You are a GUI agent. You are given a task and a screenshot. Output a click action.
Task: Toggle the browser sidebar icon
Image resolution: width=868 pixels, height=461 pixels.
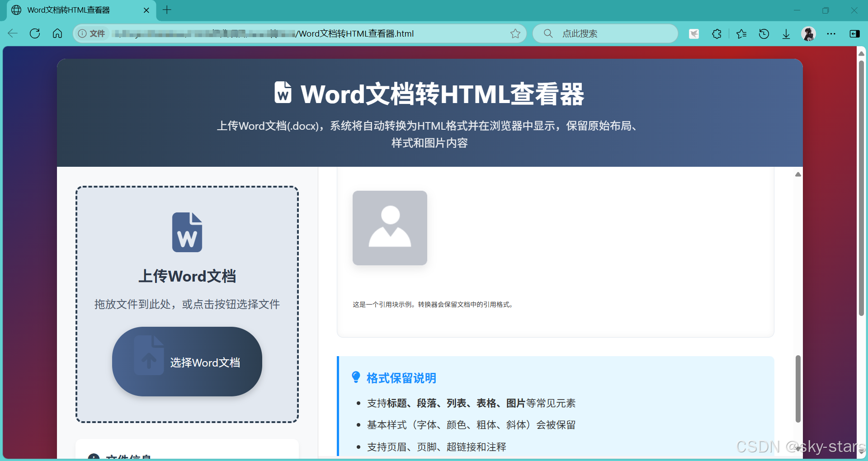854,33
